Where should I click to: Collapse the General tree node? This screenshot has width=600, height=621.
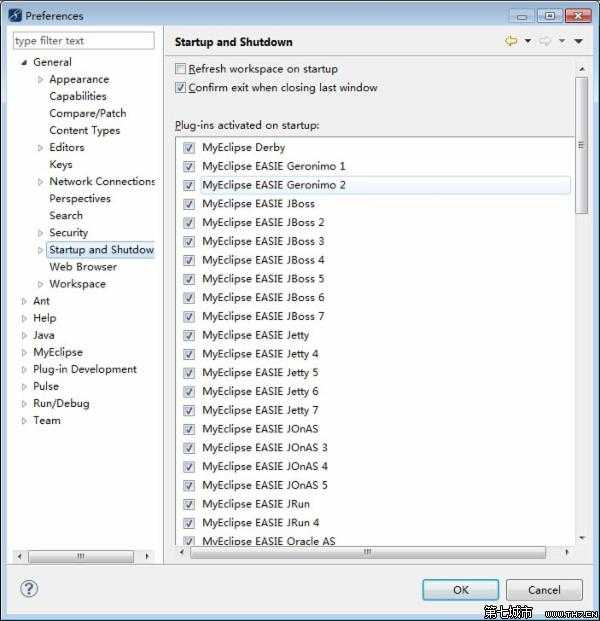(24, 62)
